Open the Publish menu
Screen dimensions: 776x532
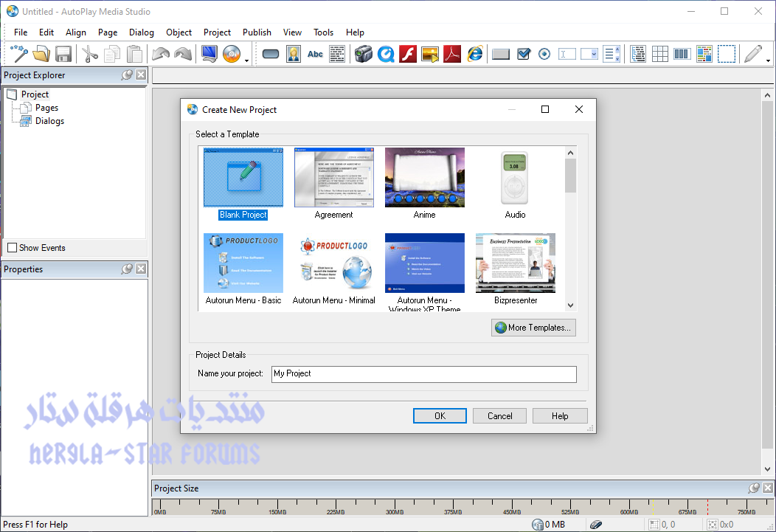pos(257,32)
